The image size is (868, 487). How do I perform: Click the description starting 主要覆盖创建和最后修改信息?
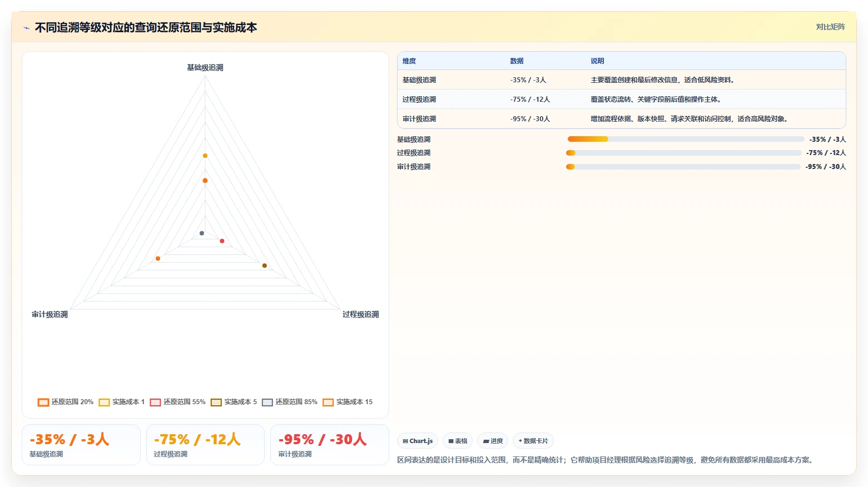click(663, 80)
